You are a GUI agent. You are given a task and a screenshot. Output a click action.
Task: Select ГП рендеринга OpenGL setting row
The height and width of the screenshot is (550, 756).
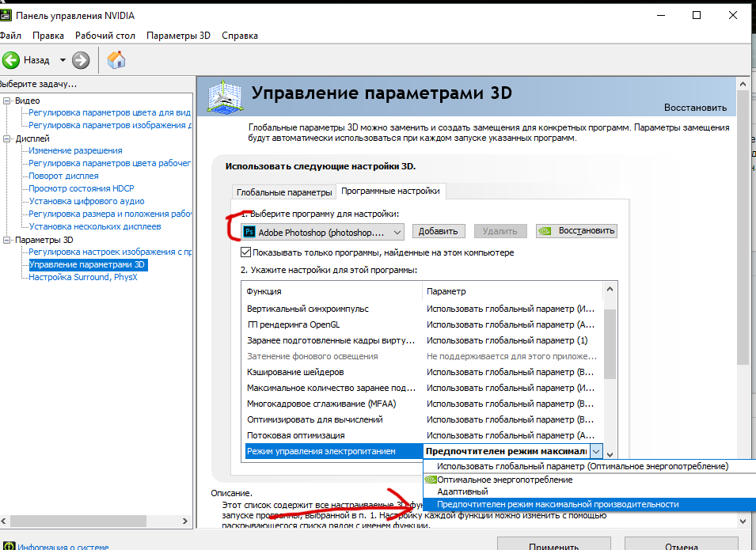424,324
